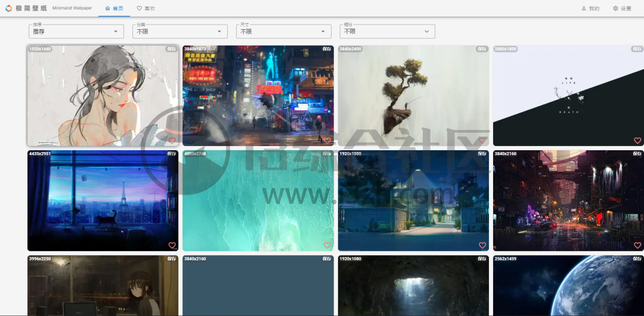Open the rainy cyberpunk alley thumbnail
The width and height of the screenshot is (644, 316).
pos(568,200)
